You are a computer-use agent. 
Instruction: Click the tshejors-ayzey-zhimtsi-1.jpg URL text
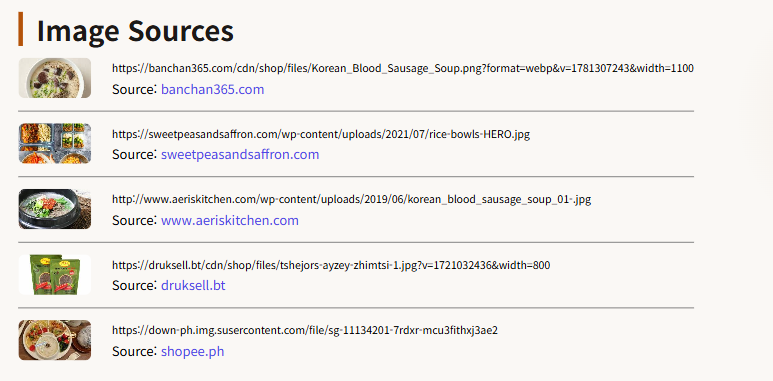(331, 265)
